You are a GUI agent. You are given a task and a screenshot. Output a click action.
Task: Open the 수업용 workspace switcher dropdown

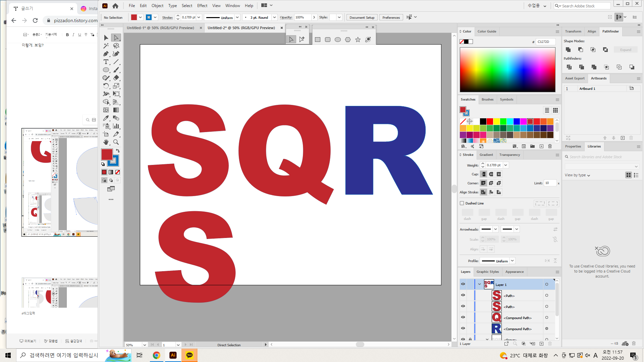[x=537, y=6]
